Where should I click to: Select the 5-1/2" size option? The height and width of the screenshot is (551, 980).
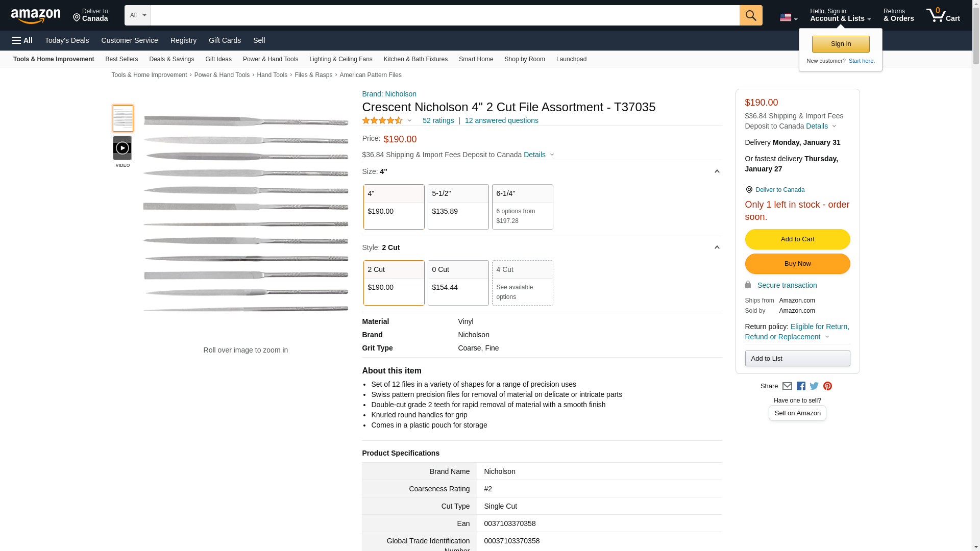pyautogui.click(x=458, y=207)
